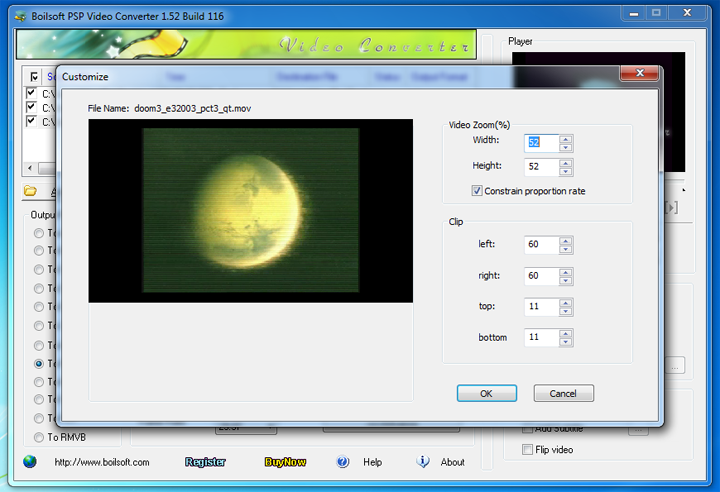Click the Clip top value field

(x=541, y=307)
